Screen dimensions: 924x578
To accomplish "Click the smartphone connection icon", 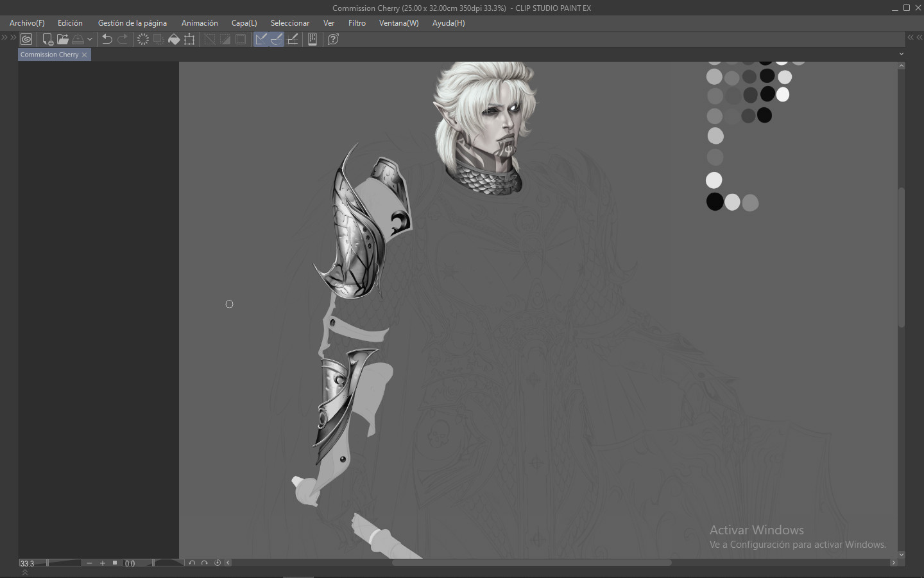I will [312, 39].
